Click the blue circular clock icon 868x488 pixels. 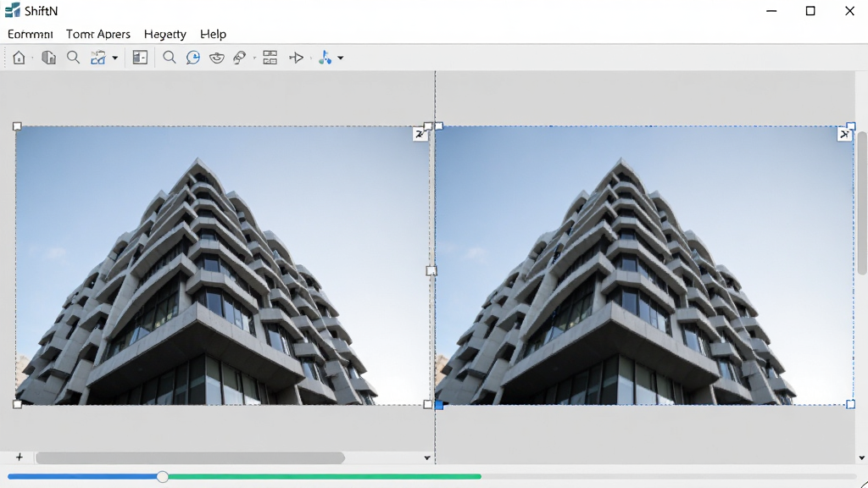click(x=193, y=58)
